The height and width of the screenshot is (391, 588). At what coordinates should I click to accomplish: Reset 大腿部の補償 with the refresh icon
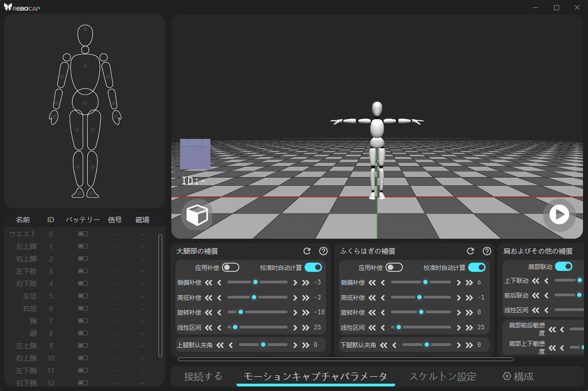point(307,251)
